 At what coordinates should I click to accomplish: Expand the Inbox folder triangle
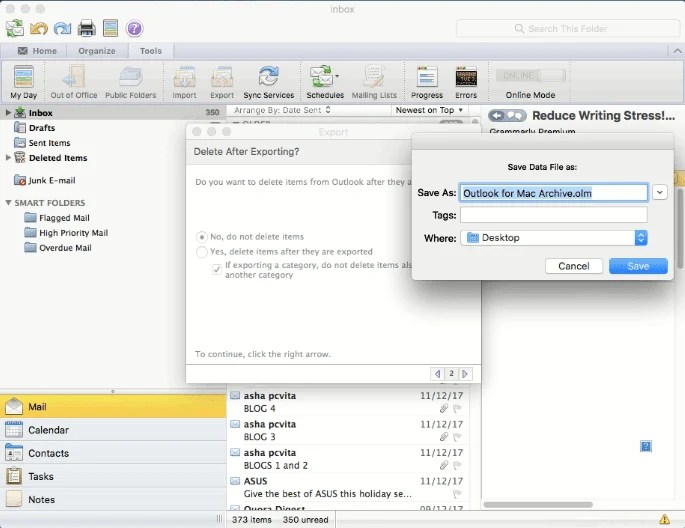click(8, 113)
